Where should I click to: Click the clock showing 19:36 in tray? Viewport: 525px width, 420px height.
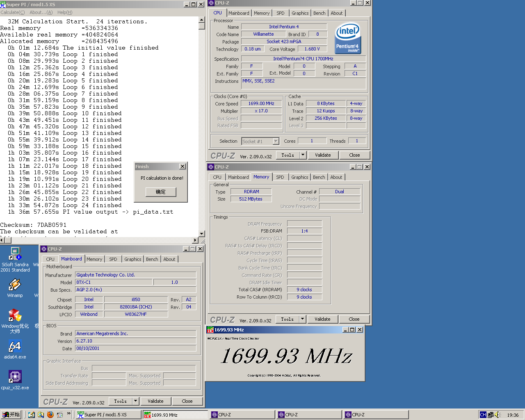click(513, 415)
